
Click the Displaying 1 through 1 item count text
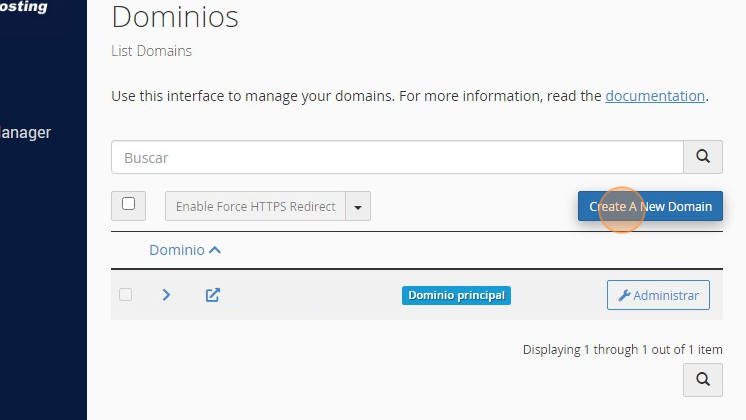point(622,349)
